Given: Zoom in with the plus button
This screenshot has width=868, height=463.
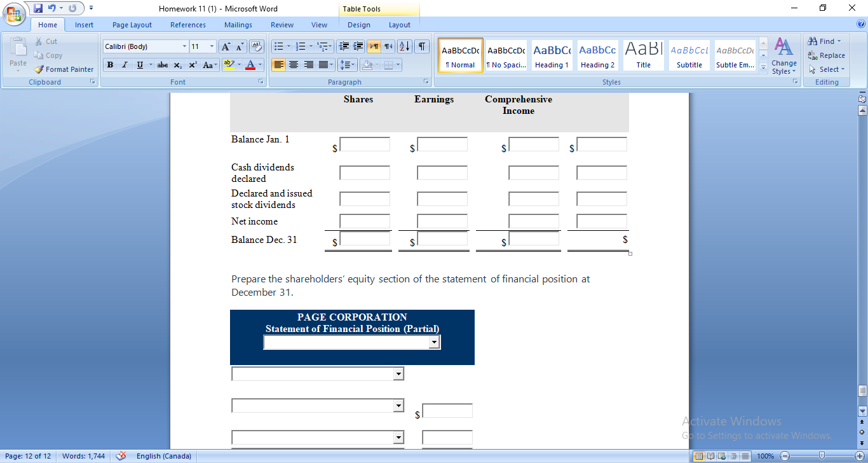Looking at the screenshot, I should pyautogui.click(x=860, y=456).
